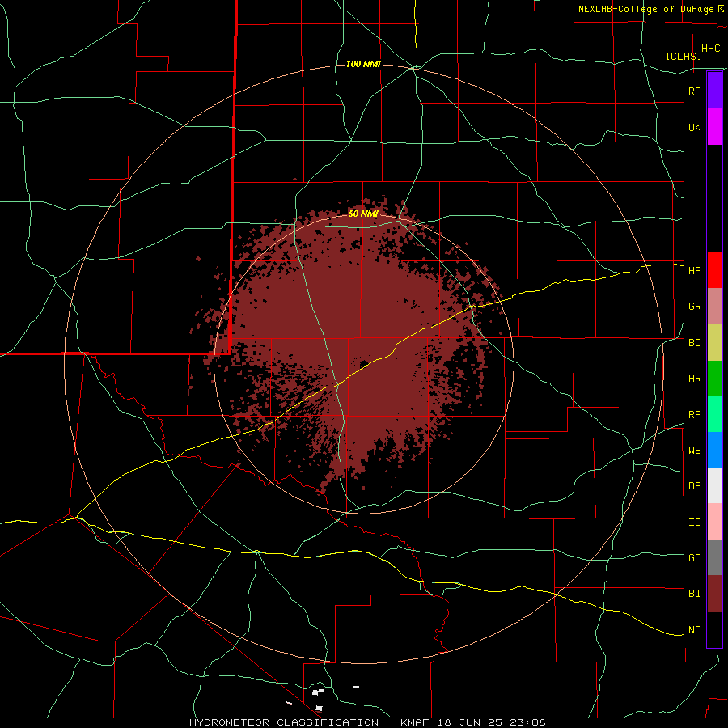Click the WS blue legend swatch
Viewport: 728px width, 728px height.
pos(714,450)
